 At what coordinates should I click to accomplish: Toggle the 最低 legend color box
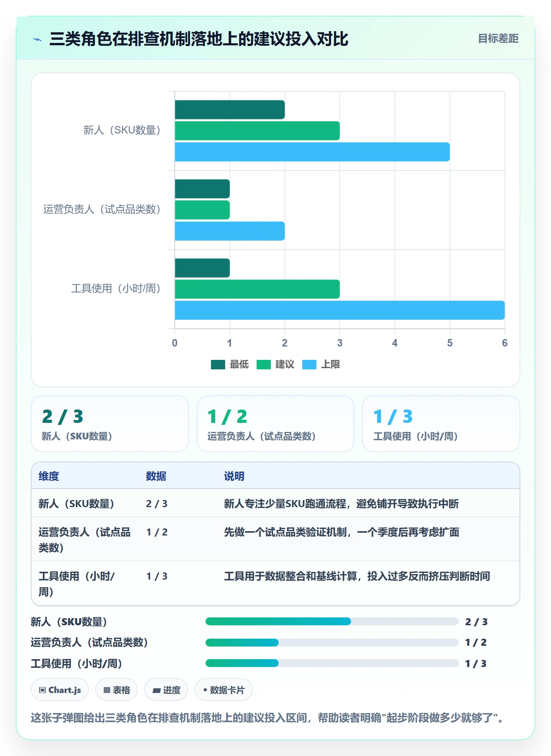[218, 365]
